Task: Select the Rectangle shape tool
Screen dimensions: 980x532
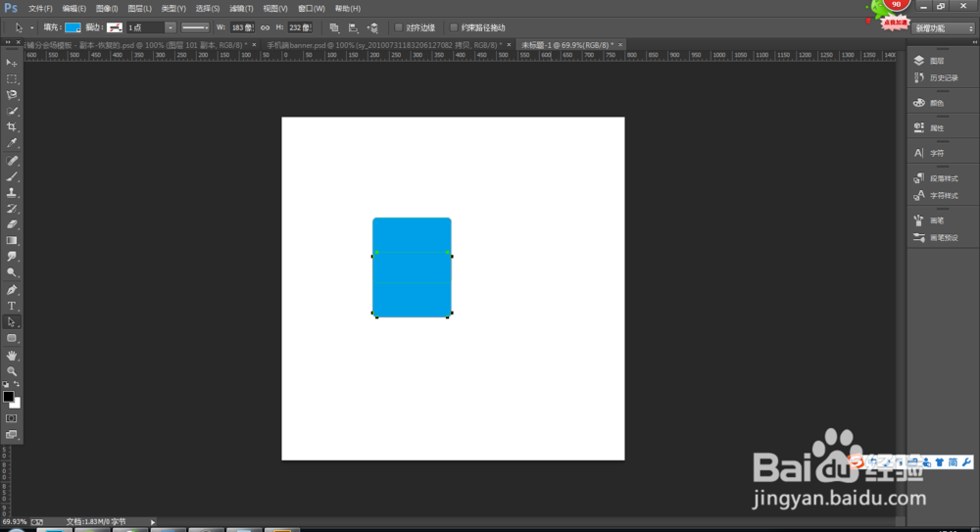Action: (x=12, y=338)
